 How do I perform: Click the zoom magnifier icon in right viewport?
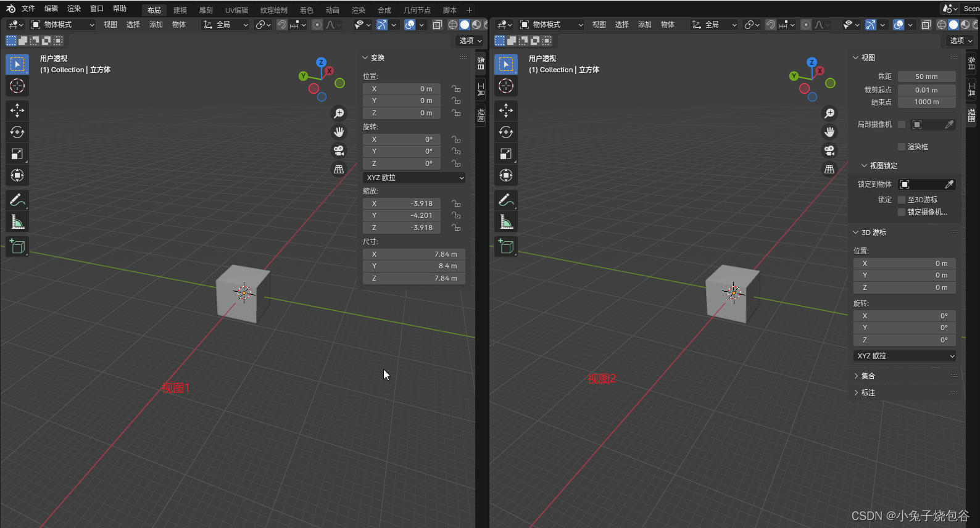(x=829, y=113)
